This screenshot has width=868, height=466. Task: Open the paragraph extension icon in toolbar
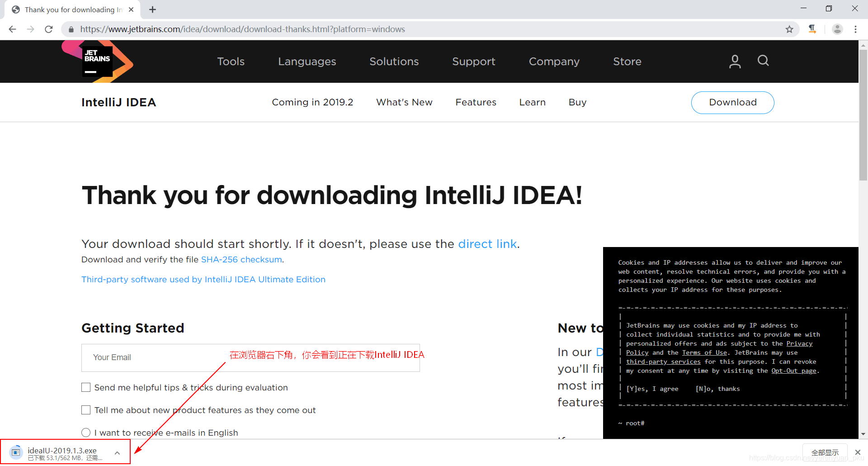tap(812, 29)
